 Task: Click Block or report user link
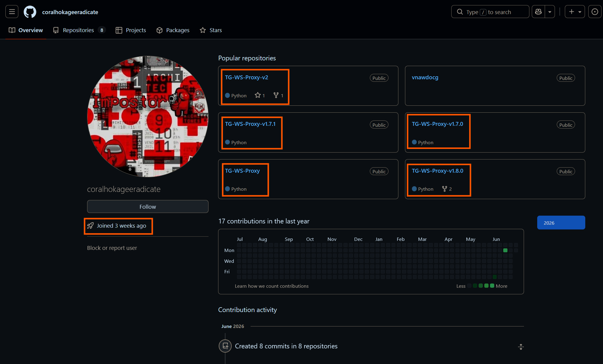pos(112,248)
